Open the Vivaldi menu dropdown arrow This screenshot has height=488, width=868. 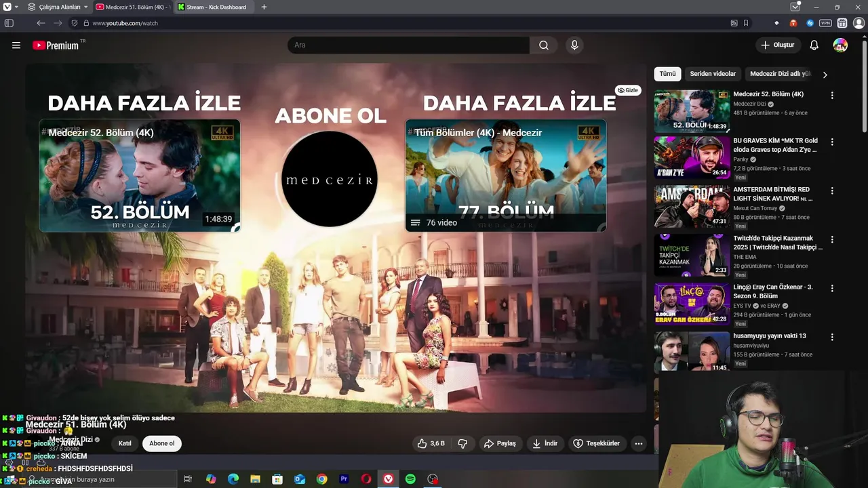point(16,7)
